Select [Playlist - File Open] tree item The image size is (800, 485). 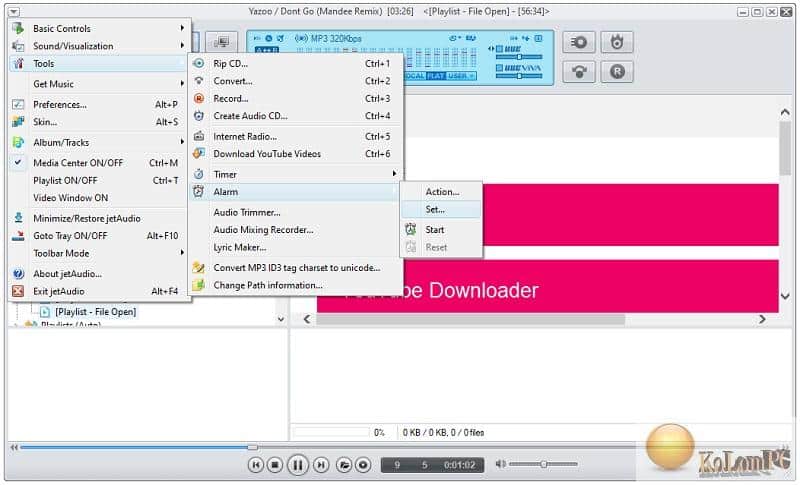[x=95, y=312]
